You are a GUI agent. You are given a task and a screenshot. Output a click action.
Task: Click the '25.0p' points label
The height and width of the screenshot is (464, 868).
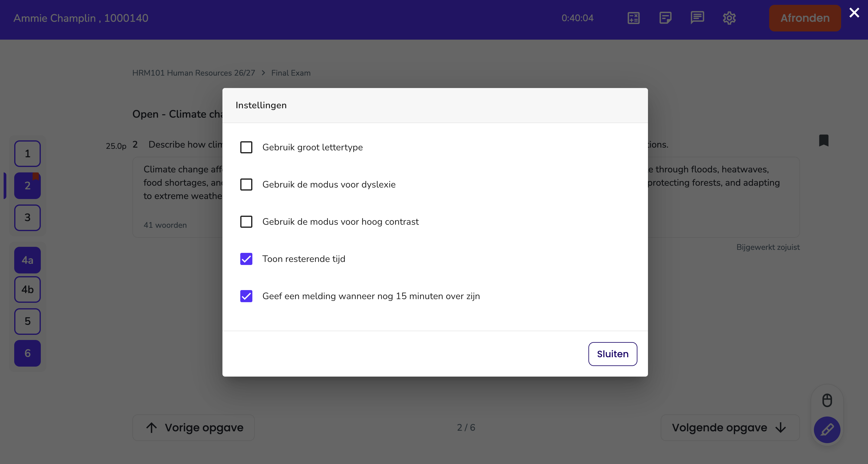coord(116,146)
